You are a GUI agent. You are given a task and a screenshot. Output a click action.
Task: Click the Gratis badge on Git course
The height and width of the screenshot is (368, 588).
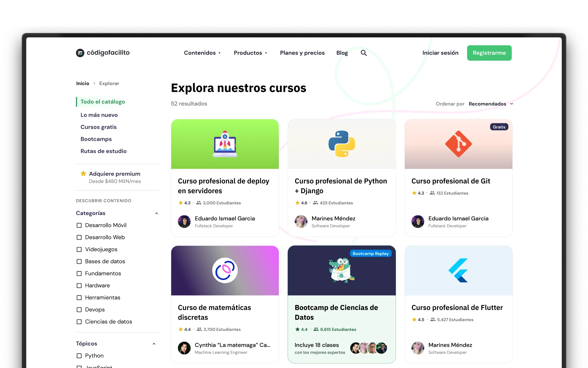[499, 127]
